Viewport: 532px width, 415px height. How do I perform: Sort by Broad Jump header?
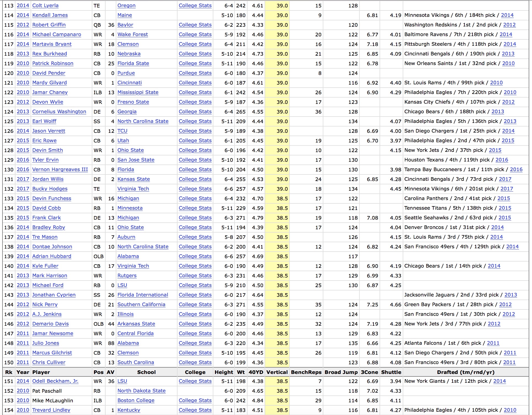coord(341,372)
